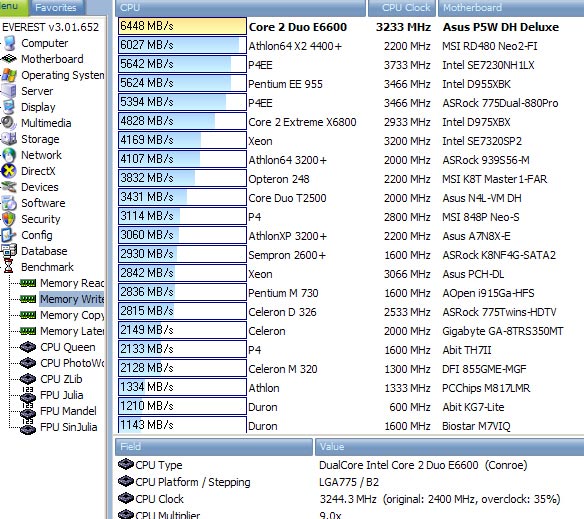Click the Memory Read RAM module icon

[x=28, y=283]
